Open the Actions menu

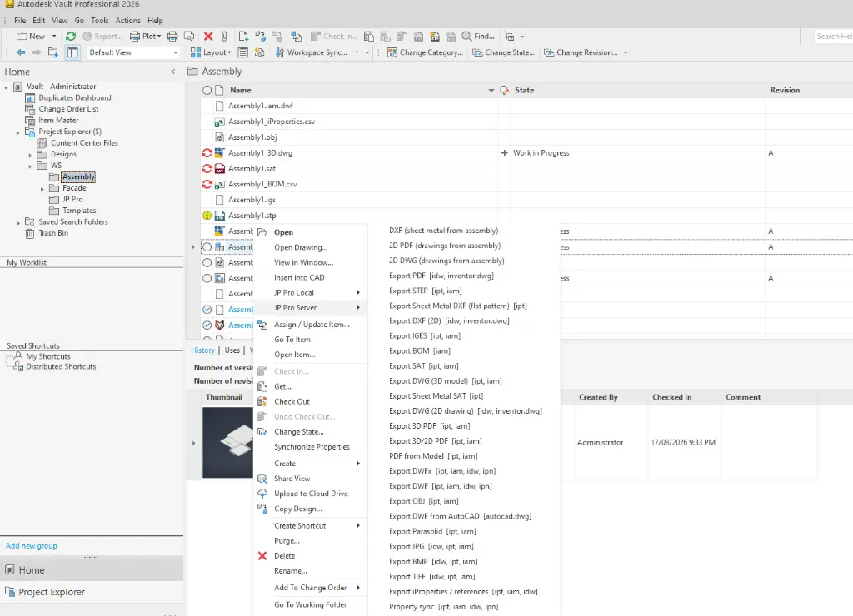point(127,21)
